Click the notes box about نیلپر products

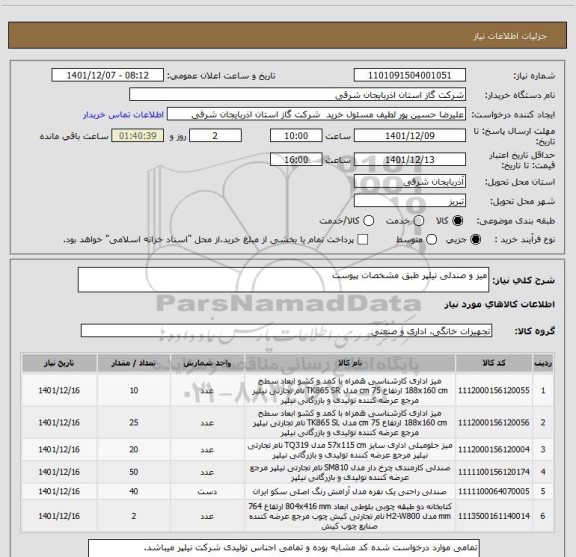point(284,548)
